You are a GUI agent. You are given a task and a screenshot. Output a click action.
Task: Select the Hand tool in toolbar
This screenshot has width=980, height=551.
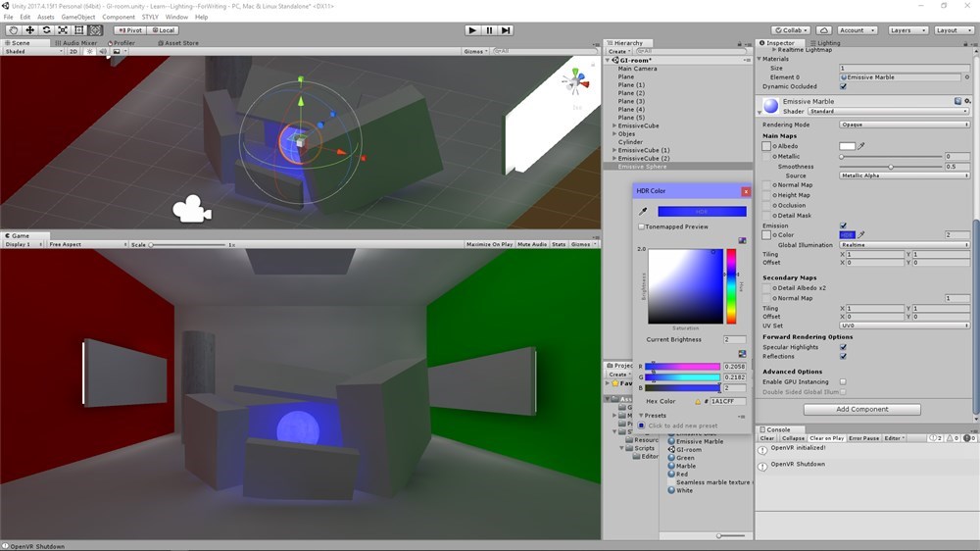click(x=13, y=30)
